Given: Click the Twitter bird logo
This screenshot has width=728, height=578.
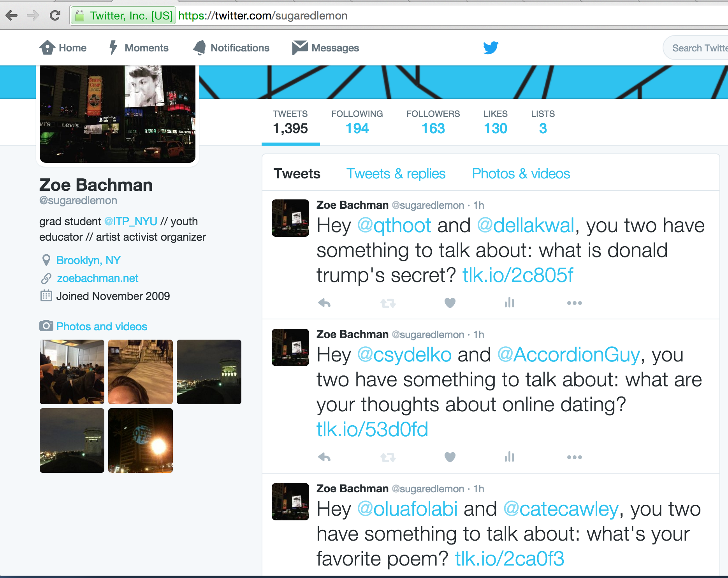Looking at the screenshot, I should [x=491, y=48].
